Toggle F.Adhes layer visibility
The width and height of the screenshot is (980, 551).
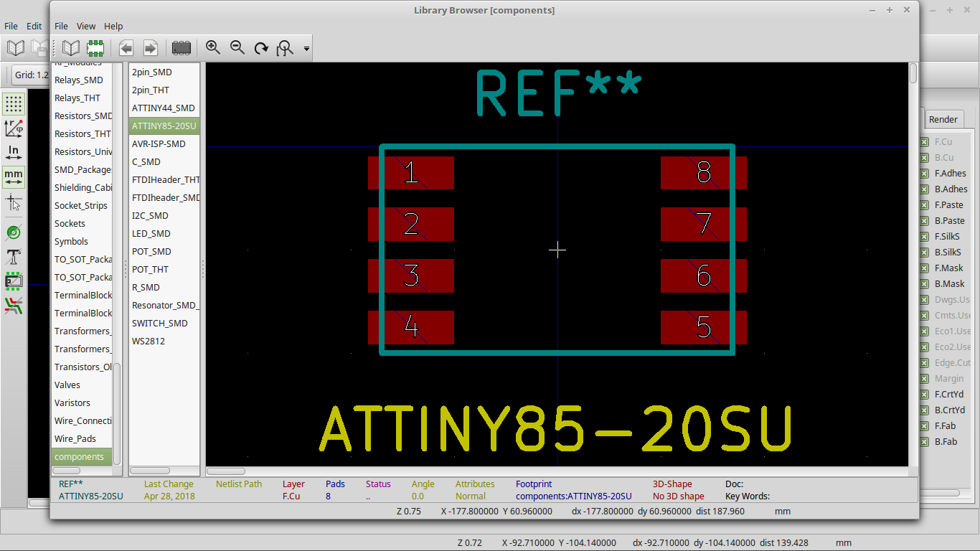(x=925, y=174)
